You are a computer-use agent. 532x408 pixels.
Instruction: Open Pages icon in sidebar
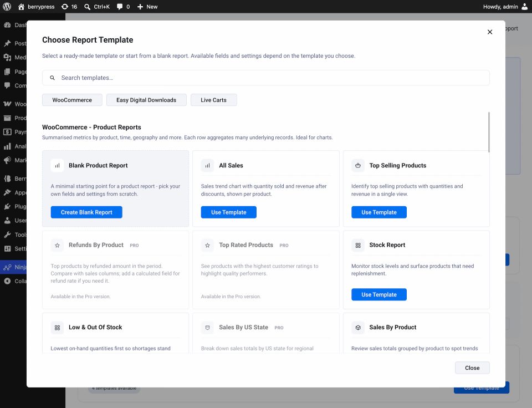click(x=7, y=72)
